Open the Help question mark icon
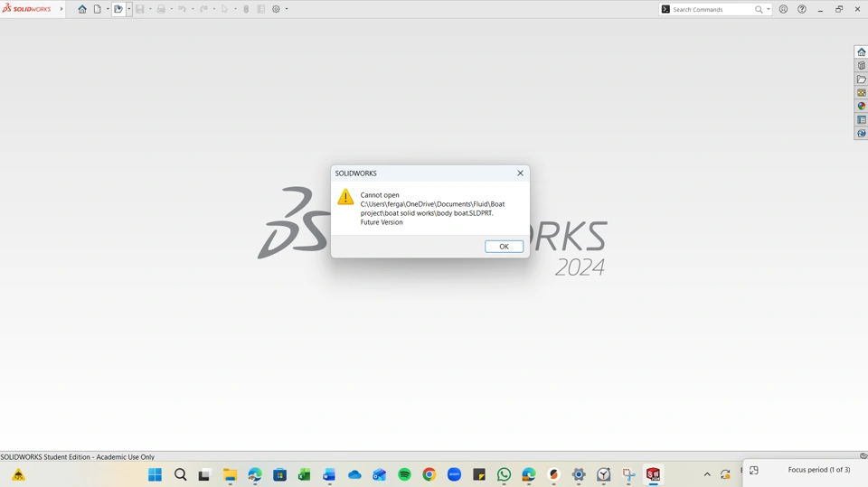868x487 pixels. click(802, 9)
